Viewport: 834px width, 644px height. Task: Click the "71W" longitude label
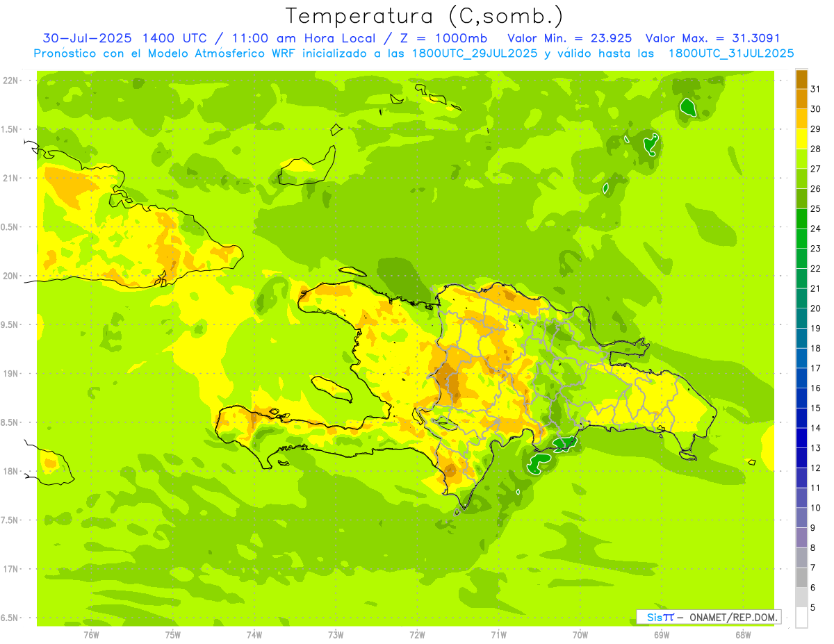pos(498,635)
